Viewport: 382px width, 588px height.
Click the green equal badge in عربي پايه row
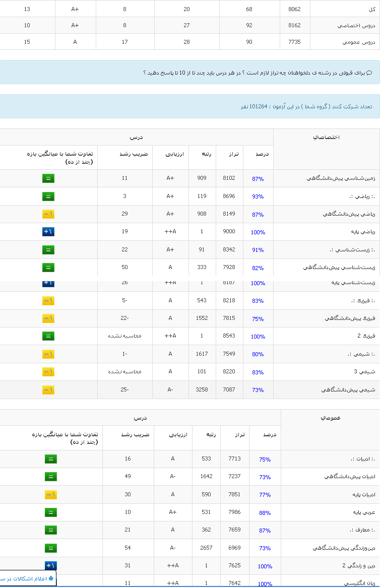click(51, 512)
